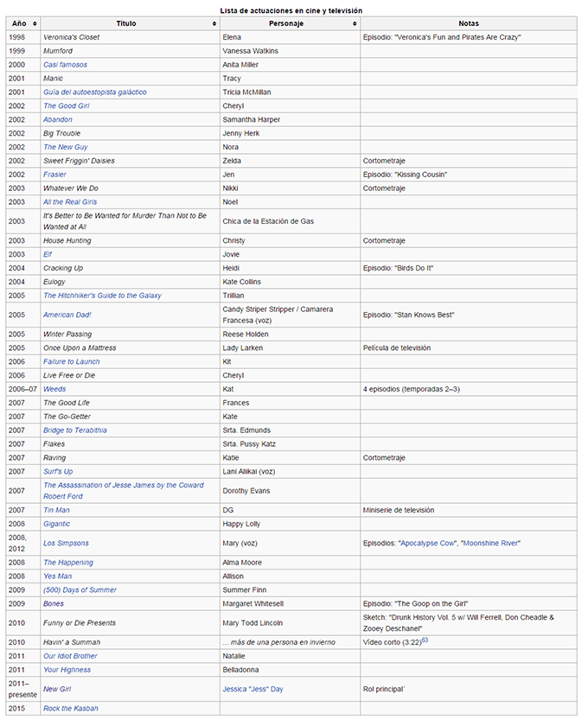Screen dimensions: 588x720
Task: Select the Mumford title cell
Action: coord(131,51)
